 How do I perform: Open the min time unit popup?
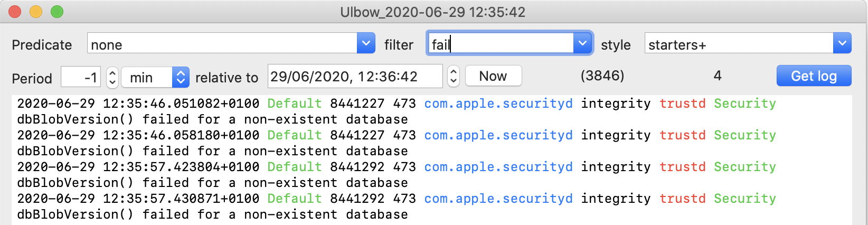pos(155,77)
